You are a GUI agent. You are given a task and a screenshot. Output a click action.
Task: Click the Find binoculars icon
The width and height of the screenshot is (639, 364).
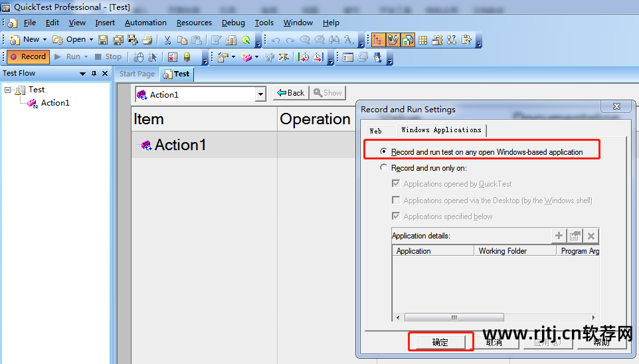pyautogui.click(x=334, y=40)
